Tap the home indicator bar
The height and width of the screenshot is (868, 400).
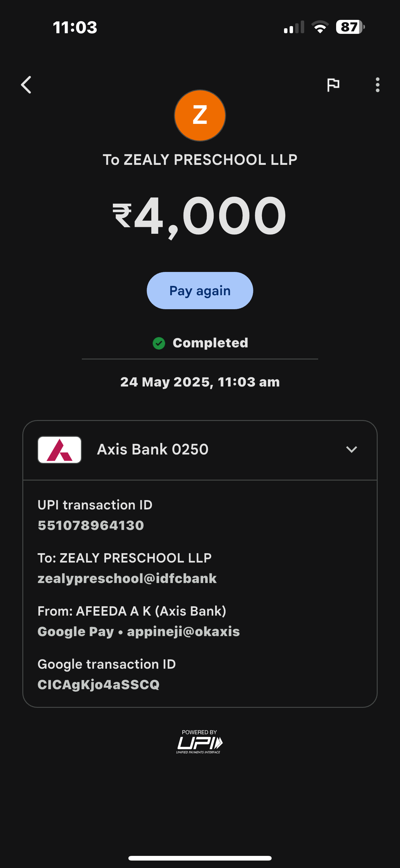pyautogui.click(x=200, y=858)
